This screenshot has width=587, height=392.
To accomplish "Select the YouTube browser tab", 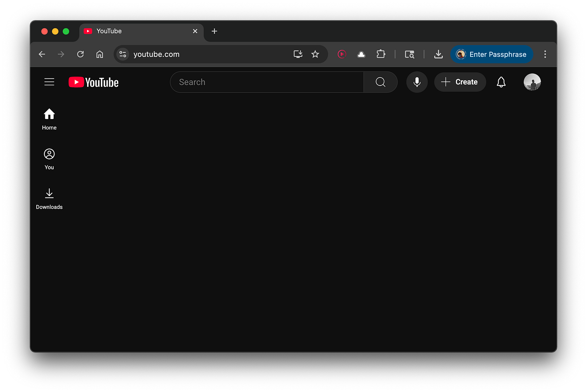I will (x=141, y=31).
